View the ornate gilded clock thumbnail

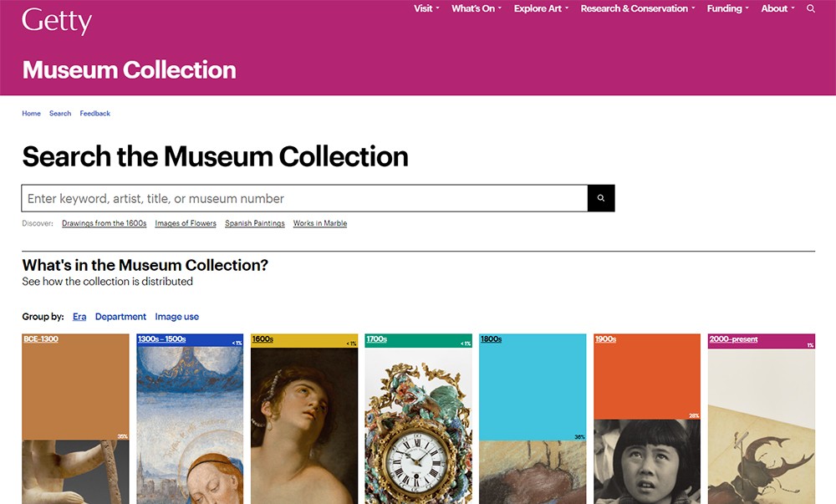pos(419,425)
